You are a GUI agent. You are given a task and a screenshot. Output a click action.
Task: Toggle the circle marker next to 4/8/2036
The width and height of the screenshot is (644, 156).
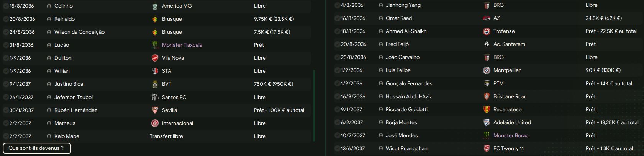tap(337, 5)
